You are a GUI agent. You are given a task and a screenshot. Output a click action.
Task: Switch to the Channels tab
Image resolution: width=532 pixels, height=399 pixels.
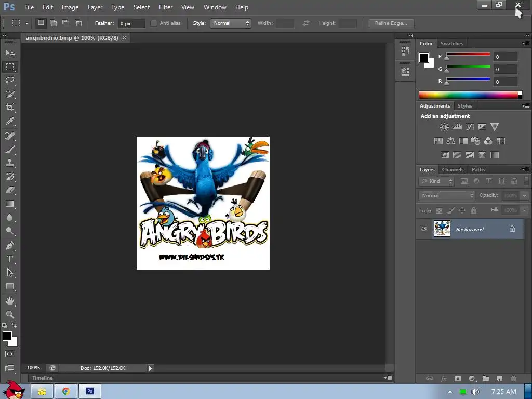pyautogui.click(x=453, y=170)
